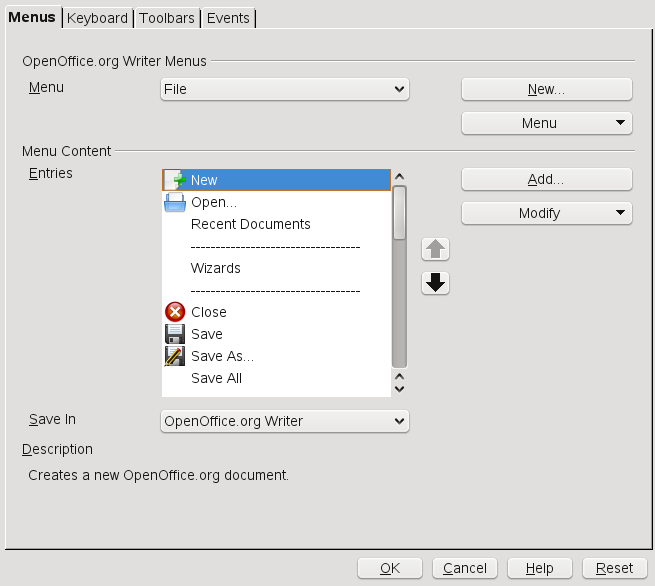Select the Close entry text

coord(209,312)
